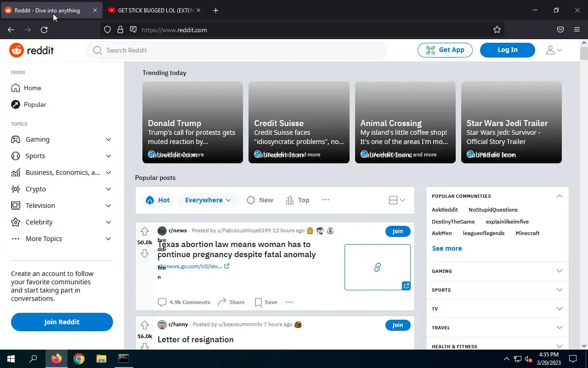The width and height of the screenshot is (588, 368).
Task: Close the Reddit tab
Action: [95, 10]
